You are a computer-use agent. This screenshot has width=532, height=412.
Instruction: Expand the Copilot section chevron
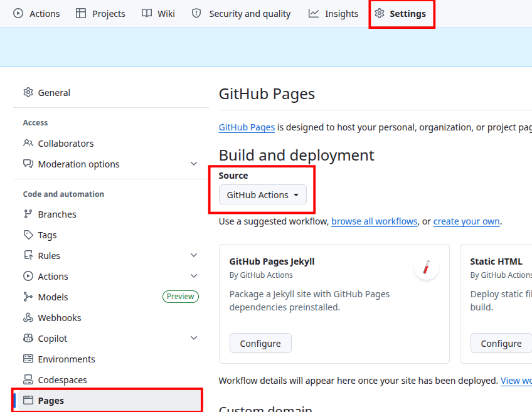[x=194, y=338]
